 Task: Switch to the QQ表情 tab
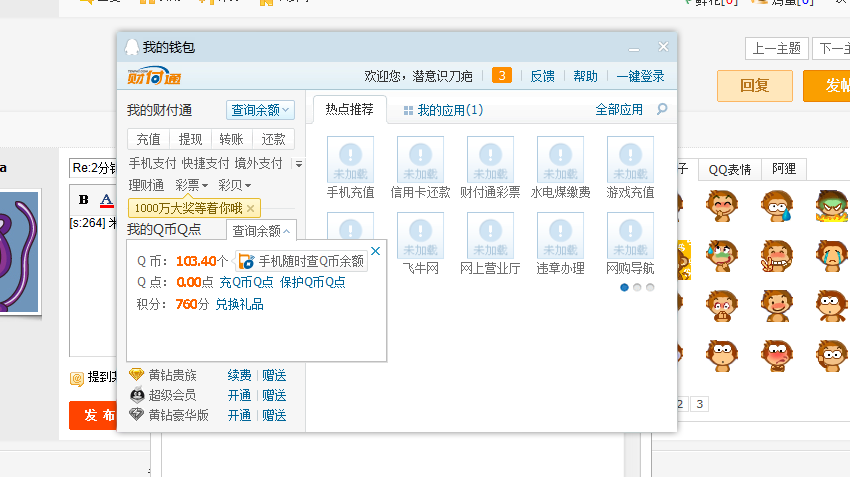point(730,170)
